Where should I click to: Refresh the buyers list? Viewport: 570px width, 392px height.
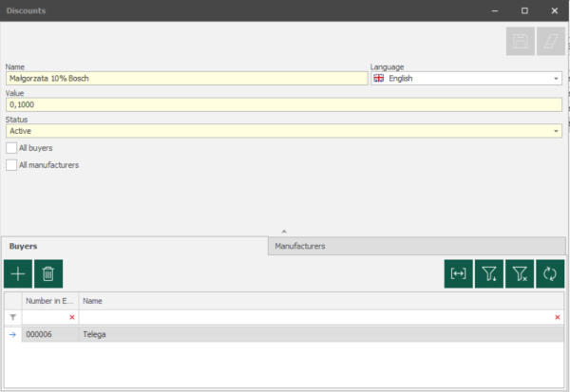coord(550,273)
